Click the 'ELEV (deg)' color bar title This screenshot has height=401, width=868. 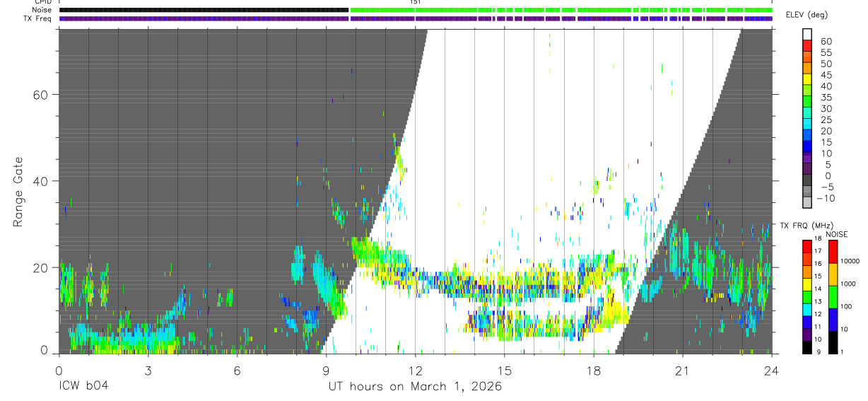click(x=807, y=15)
